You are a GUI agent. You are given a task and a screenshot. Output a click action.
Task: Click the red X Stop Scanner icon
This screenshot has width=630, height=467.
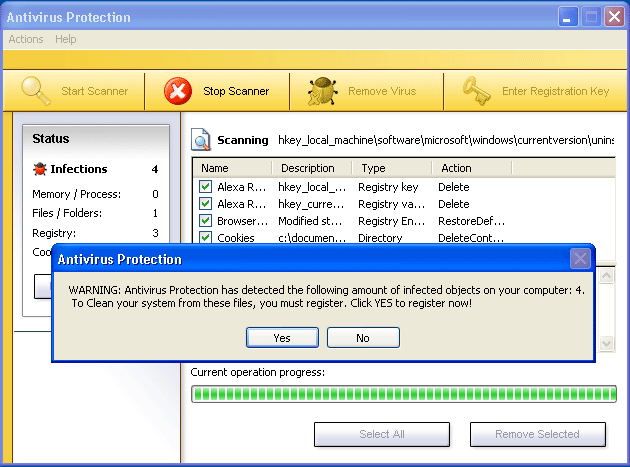[x=178, y=91]
